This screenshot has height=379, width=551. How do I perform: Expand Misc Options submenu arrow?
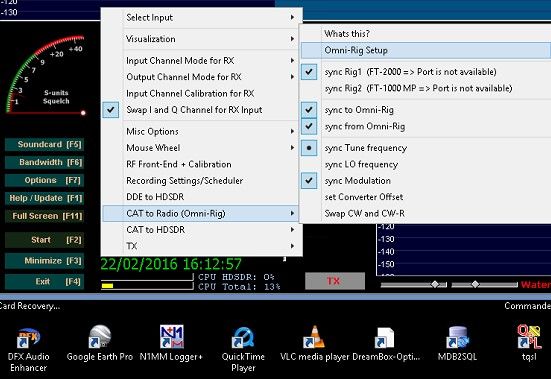(x=292, y=131)
